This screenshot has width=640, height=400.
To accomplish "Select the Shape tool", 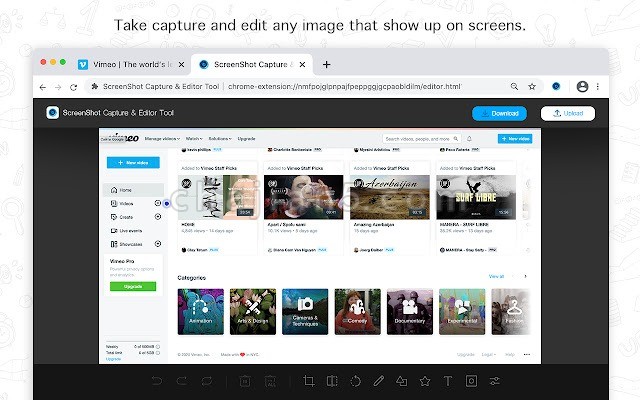I will 402,381.
